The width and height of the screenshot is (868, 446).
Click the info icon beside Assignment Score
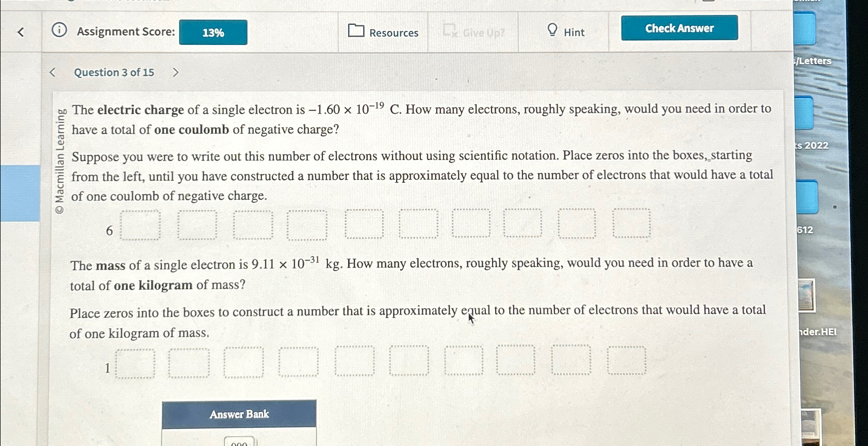pos(59,31)
